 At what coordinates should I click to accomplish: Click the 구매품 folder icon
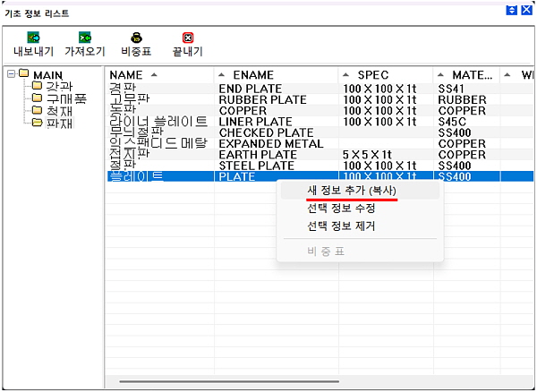coord(37,98)
